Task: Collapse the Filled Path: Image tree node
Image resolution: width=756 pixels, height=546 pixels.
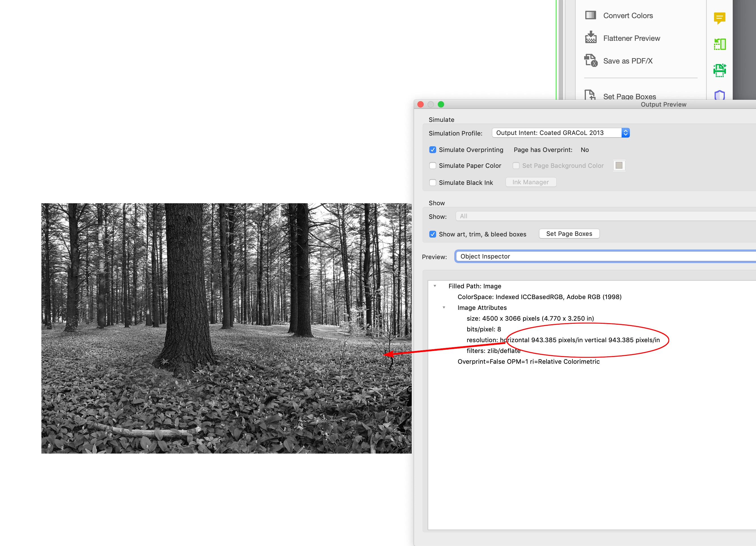Action: tap(435, 286)
